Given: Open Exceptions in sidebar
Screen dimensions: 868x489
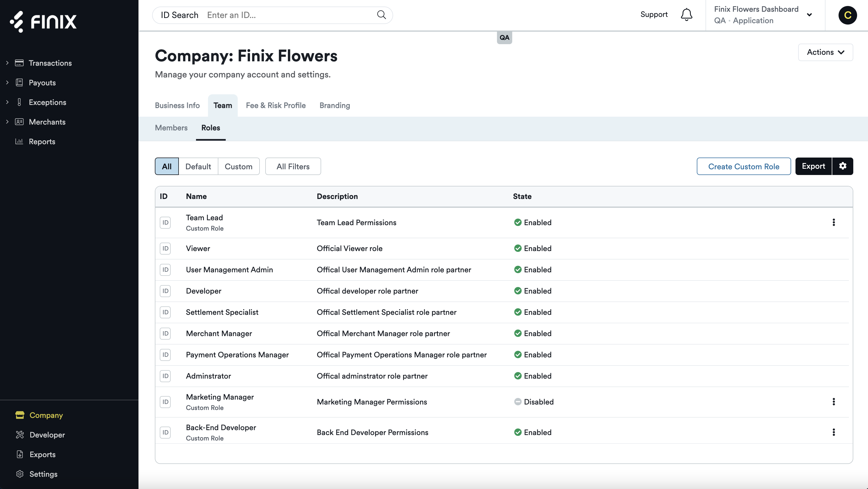Looking at the screenshot, I should tap(47, 102).
